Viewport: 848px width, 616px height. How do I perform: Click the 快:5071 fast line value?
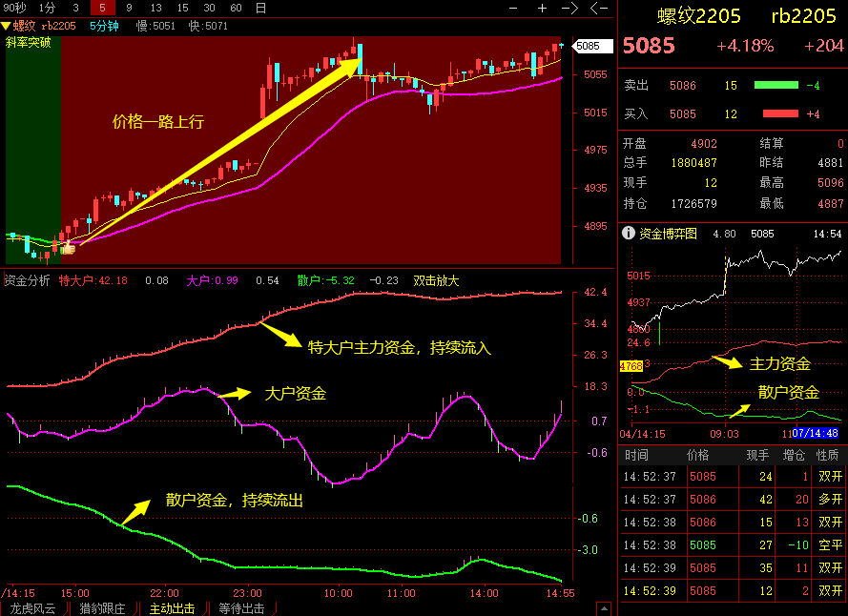208,26
